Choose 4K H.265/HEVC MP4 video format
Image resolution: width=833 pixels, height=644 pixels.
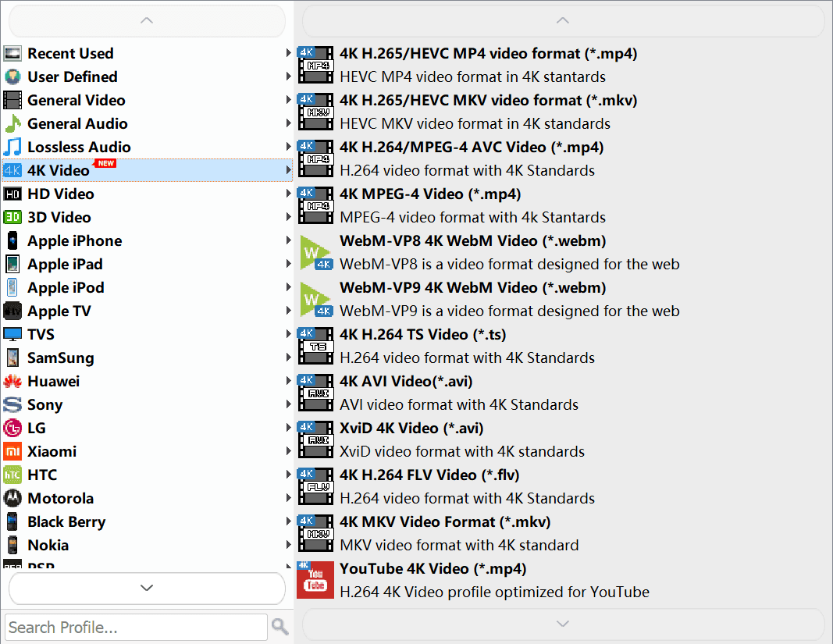[563, 65]
